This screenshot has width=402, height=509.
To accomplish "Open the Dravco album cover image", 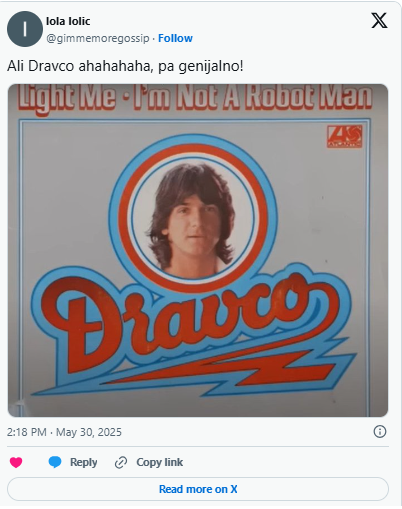I will [198, 250].
